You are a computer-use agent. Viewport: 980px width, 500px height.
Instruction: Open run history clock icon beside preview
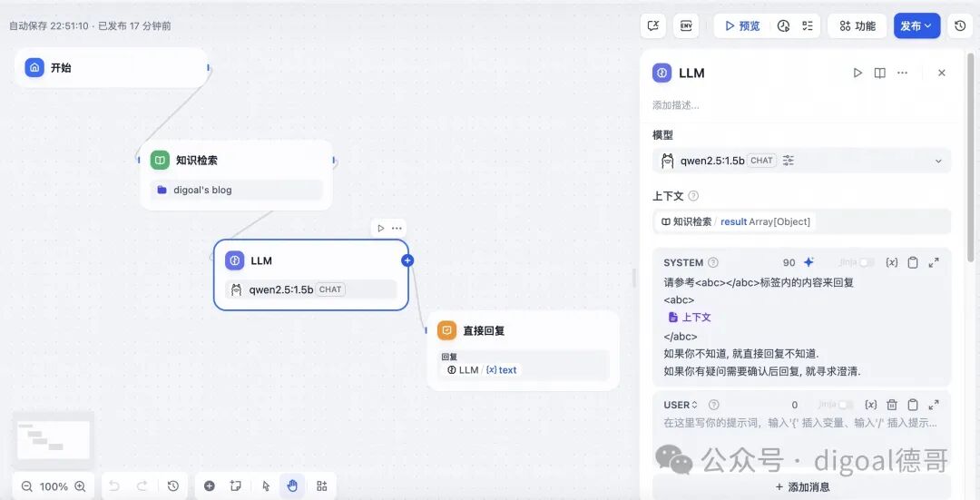783,25
